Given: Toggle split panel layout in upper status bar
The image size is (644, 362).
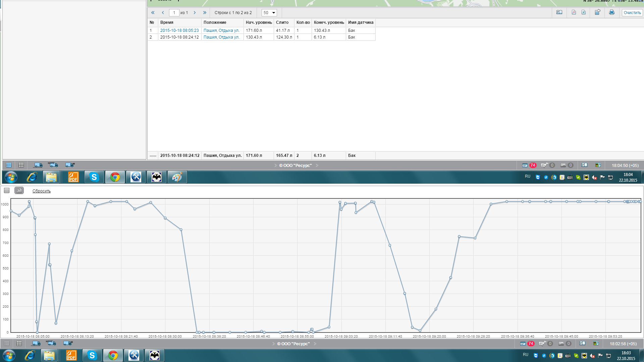Looking at the screenshot, I should pyautogui.click(x=9, y=165).
